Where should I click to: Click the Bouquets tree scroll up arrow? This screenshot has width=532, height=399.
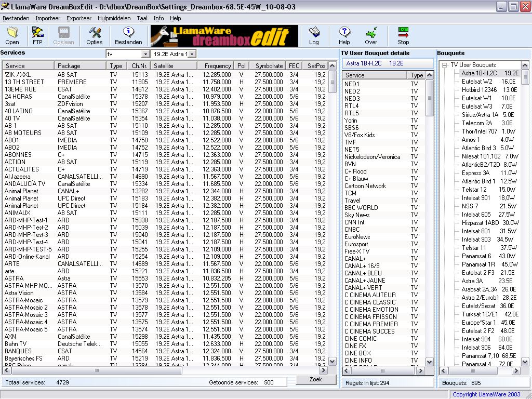[x=525, y=65]
